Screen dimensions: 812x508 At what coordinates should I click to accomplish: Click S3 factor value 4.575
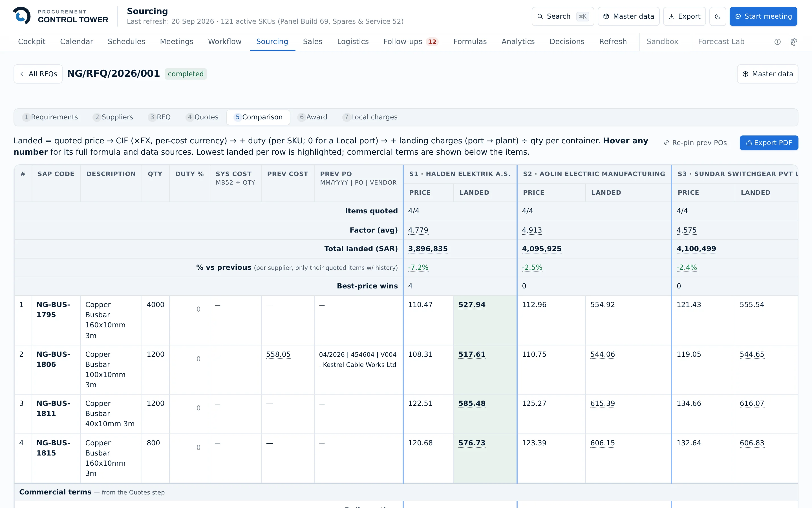tap(686, 230)
